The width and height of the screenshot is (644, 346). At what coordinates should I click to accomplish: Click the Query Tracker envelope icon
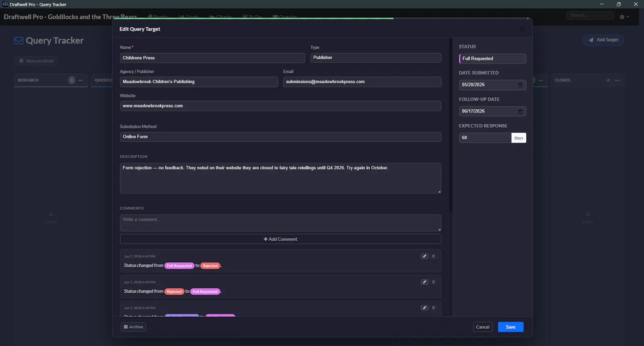[x=19, y=41]
